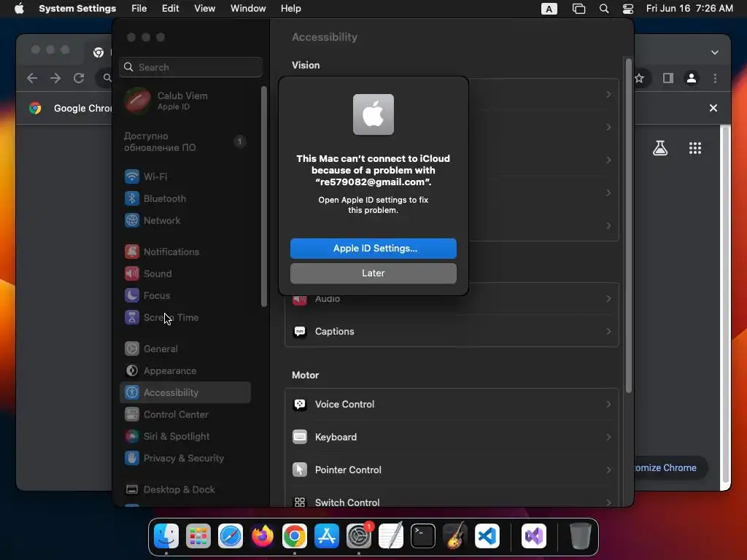This screenshot has height=560, width=747.
Task: Click the Chrome page vertical scrollbar
Action: point(725,305)
